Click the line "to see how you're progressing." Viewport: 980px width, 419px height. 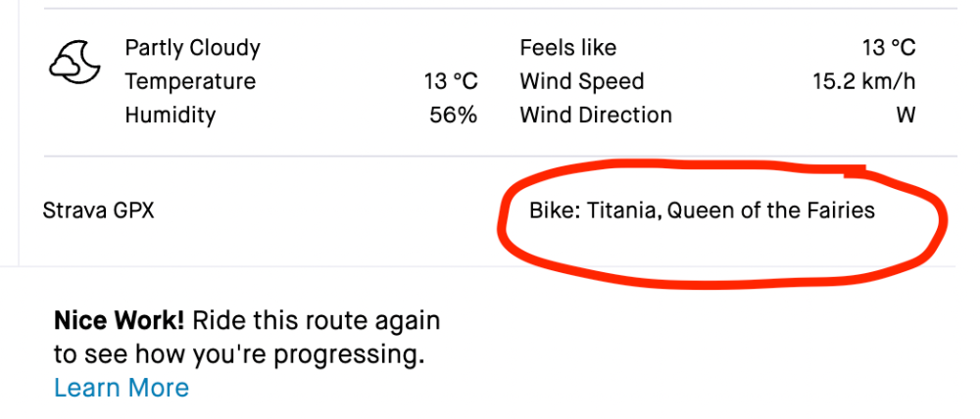click(239, 353)
